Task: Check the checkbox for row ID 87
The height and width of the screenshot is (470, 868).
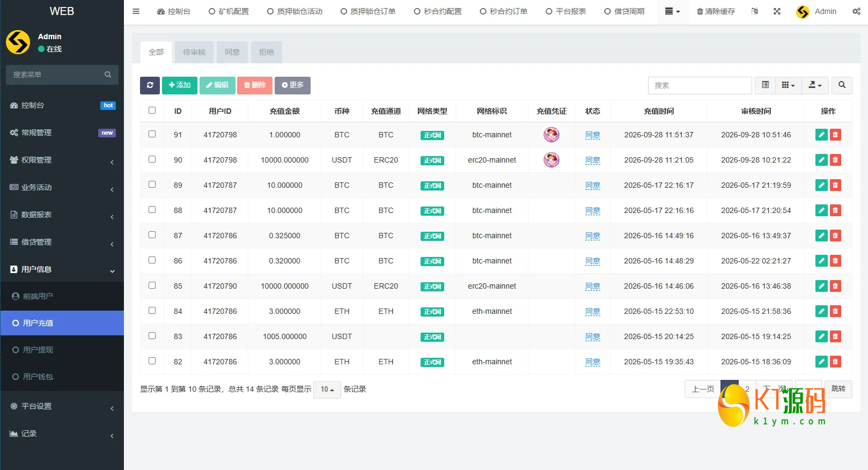Action: point(152,235)
